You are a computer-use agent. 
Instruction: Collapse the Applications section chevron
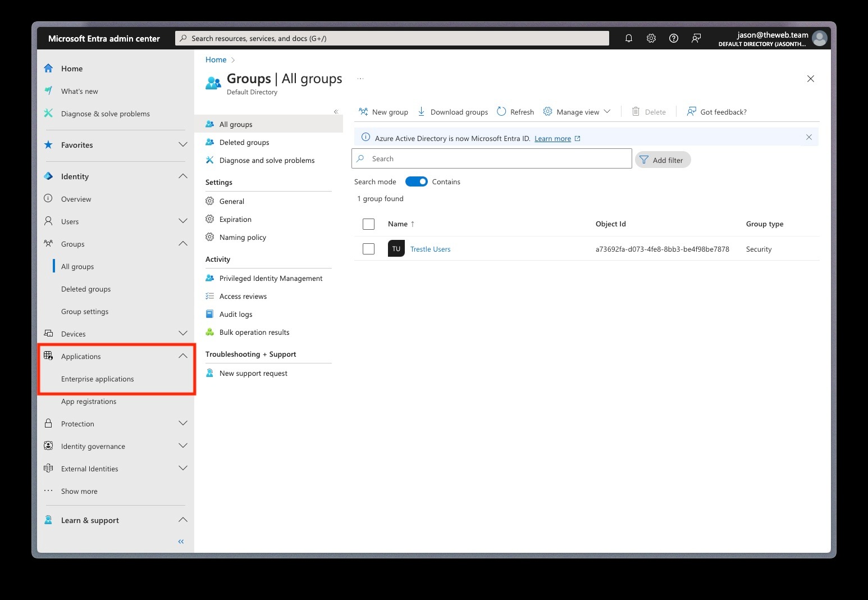183,356
